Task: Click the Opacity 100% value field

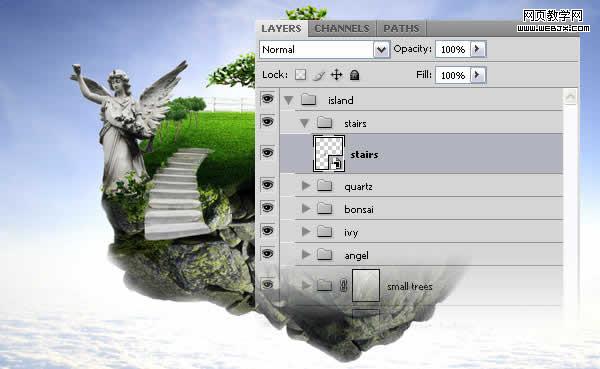Action: point(453,49)
